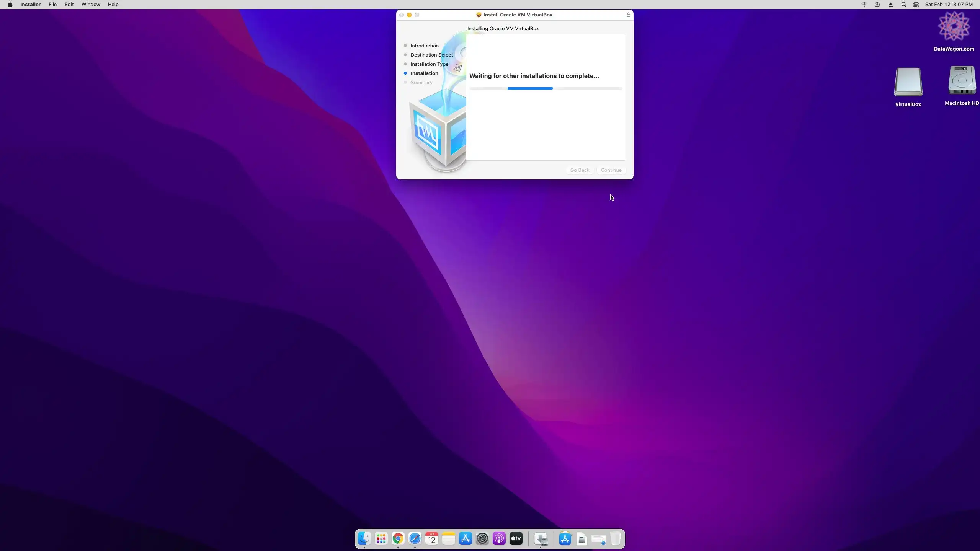Open the Help menu
The width and height of the screenshot is (980, 551).
(113, 5)
